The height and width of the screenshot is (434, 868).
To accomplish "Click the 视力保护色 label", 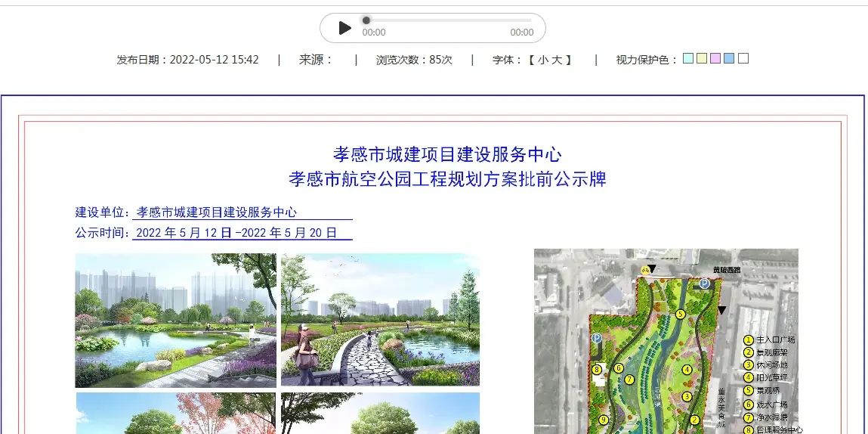I will click(x=647, y=60).
